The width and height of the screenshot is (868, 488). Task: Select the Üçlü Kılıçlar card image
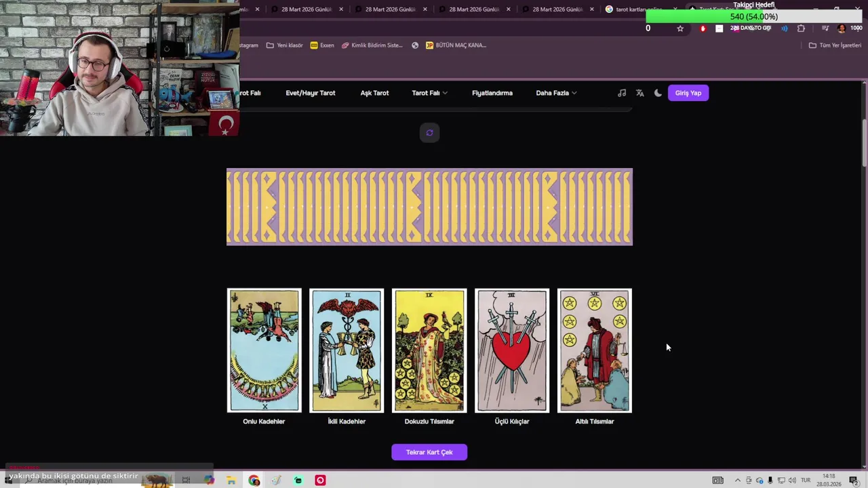512,350
